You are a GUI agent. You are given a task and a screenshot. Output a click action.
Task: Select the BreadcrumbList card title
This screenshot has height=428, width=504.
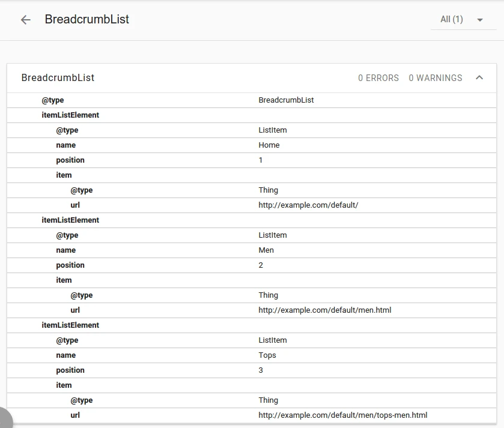click(58, 77)
